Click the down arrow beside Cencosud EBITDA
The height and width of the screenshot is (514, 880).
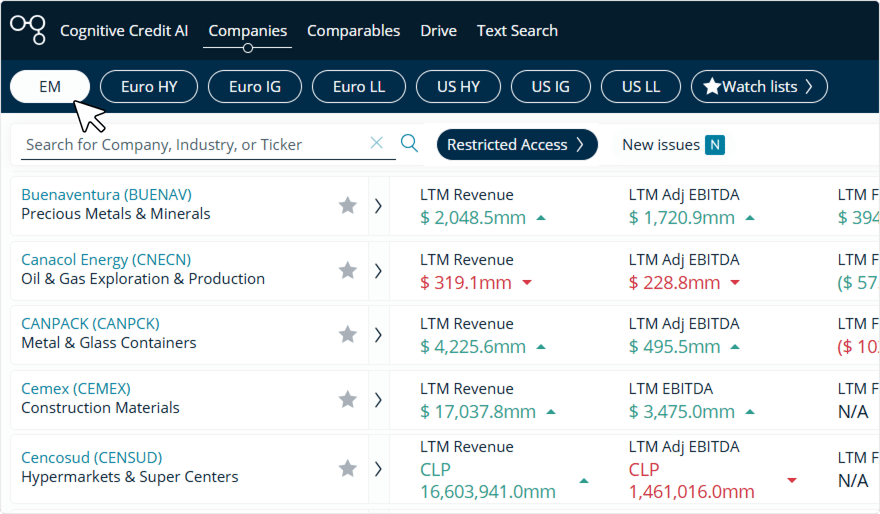pyautogui.click(x=792, y=480)
